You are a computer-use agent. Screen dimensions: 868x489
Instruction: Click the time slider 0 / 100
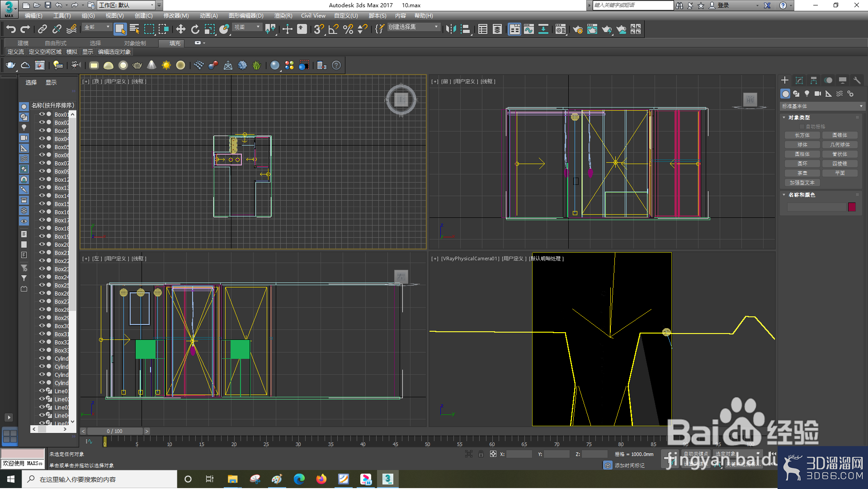coord(115,431)
